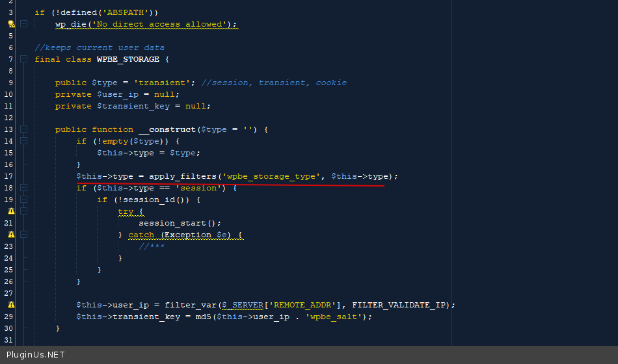Click line number 27 in the gutter

(8, 293)
